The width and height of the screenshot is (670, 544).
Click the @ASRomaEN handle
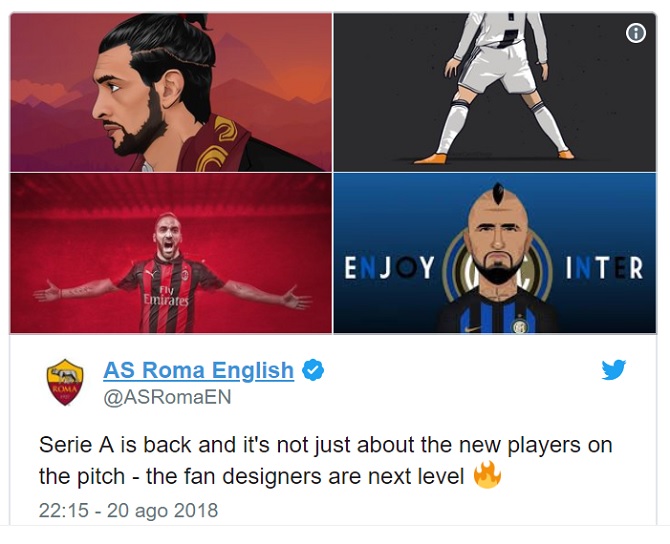pos(167,397)
